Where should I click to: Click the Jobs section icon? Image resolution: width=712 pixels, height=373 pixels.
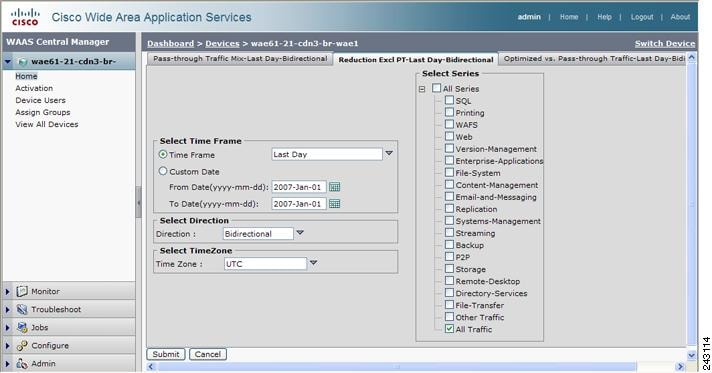point(22,327)
